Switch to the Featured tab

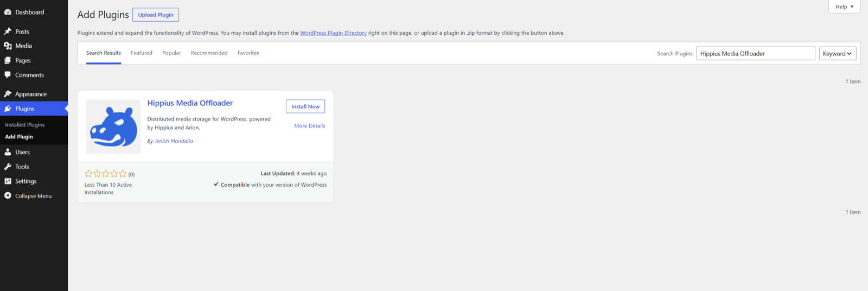coord(142,53)
